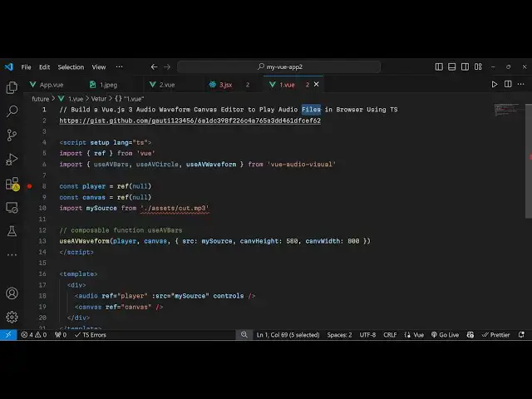This screenshot has width=532, height=399.
Task: Switch to the App.vue tab
Action: pyautogui.click(x=53, y=85)
